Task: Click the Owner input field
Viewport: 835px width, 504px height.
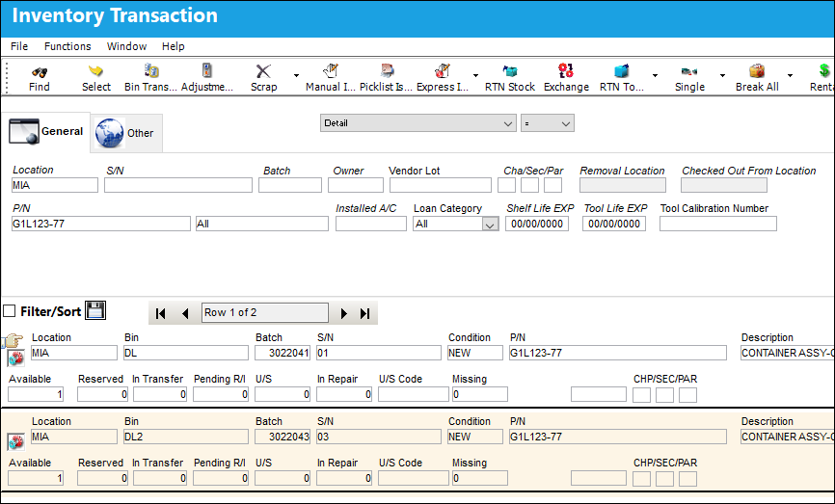Action: 356,185
